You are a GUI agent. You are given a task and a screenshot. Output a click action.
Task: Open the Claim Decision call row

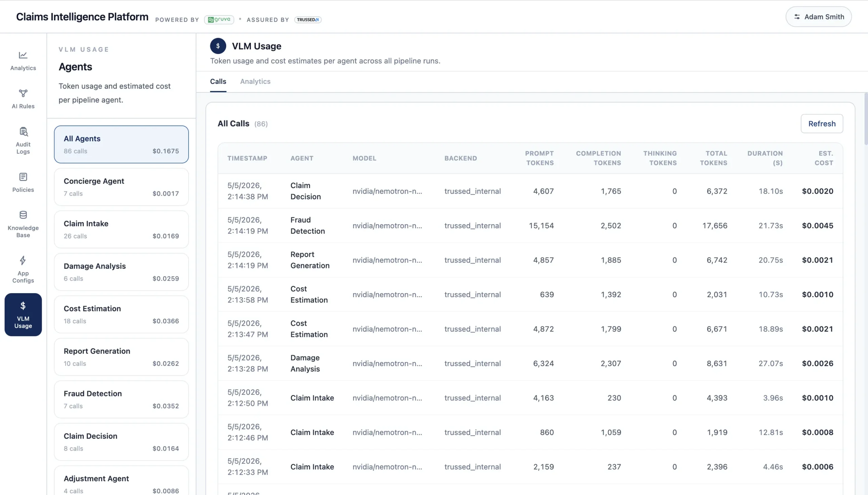click(x=530, y=191)
